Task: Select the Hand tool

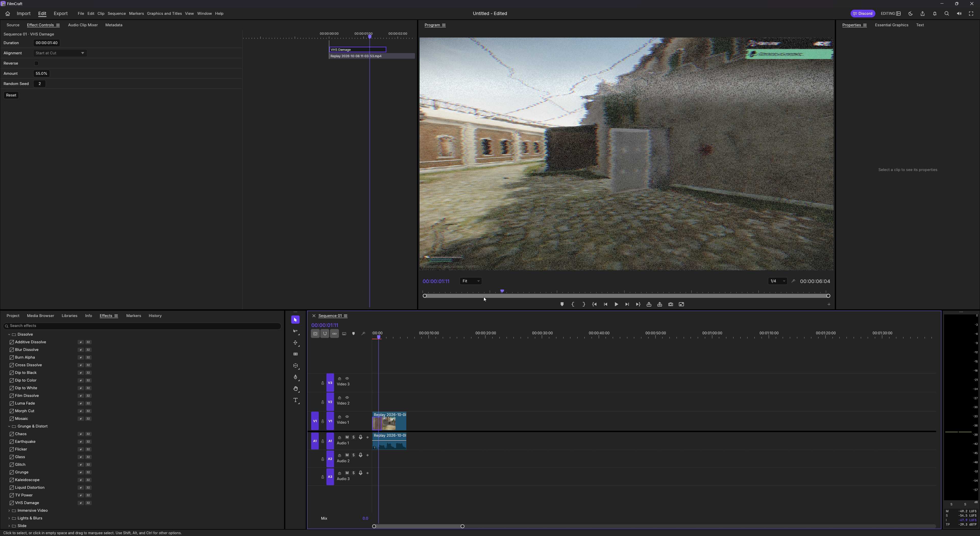Action: point(296,389)
